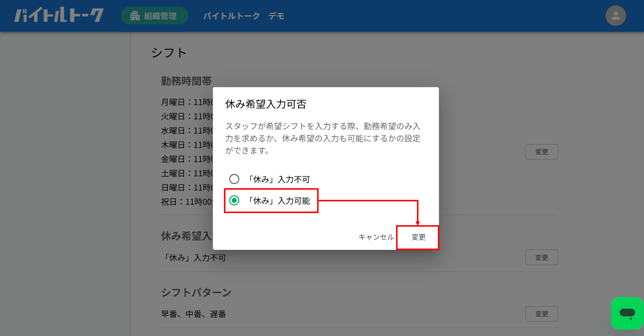This screenshot has width=644, height=336.
Task: Open the 組織管理 menu
Action: point(154,16)
